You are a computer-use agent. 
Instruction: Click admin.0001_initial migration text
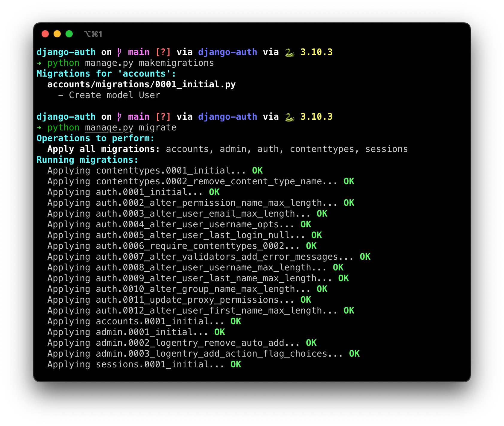coord(152,332)
